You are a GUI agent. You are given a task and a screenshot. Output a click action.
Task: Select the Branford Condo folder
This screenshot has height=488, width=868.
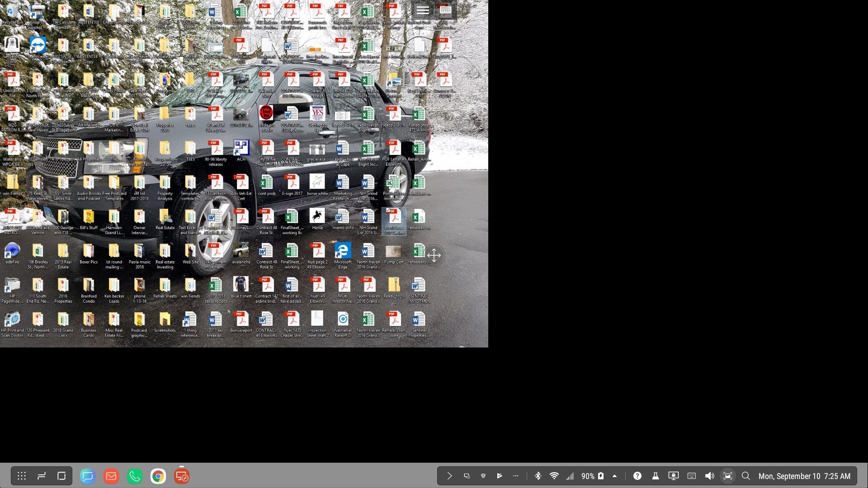[x=89, y=290]
